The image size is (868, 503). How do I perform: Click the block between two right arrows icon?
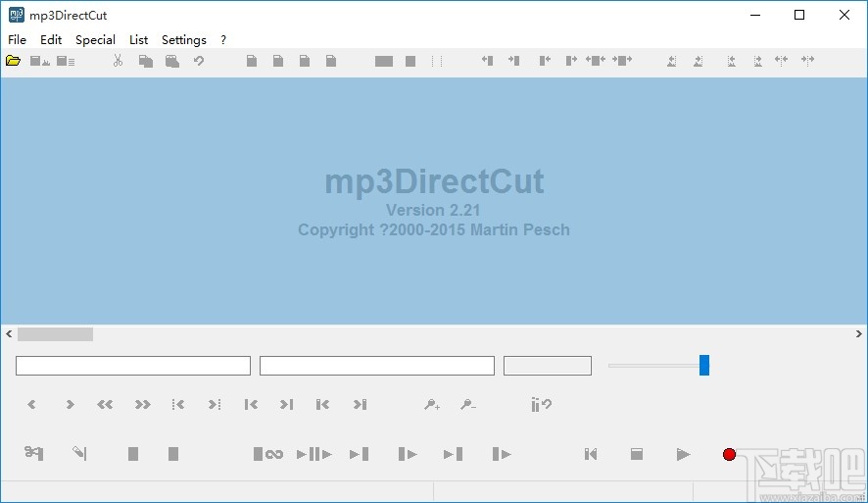point(622,60)
